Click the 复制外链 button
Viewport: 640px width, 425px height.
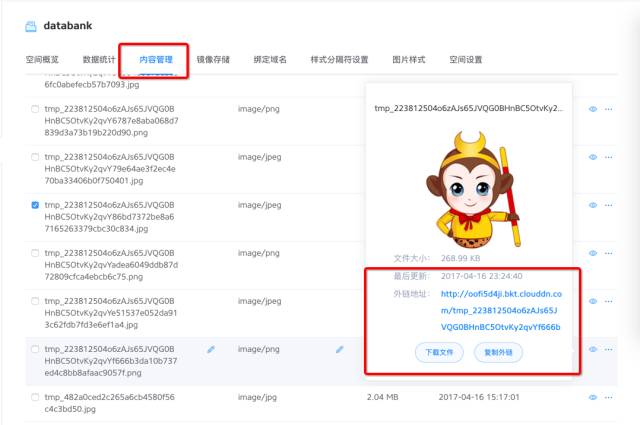point(498,352)
